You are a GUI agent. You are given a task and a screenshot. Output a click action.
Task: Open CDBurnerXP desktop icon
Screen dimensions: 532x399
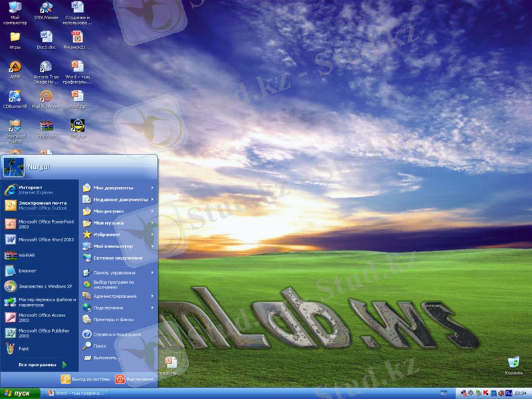coord(15,96)
